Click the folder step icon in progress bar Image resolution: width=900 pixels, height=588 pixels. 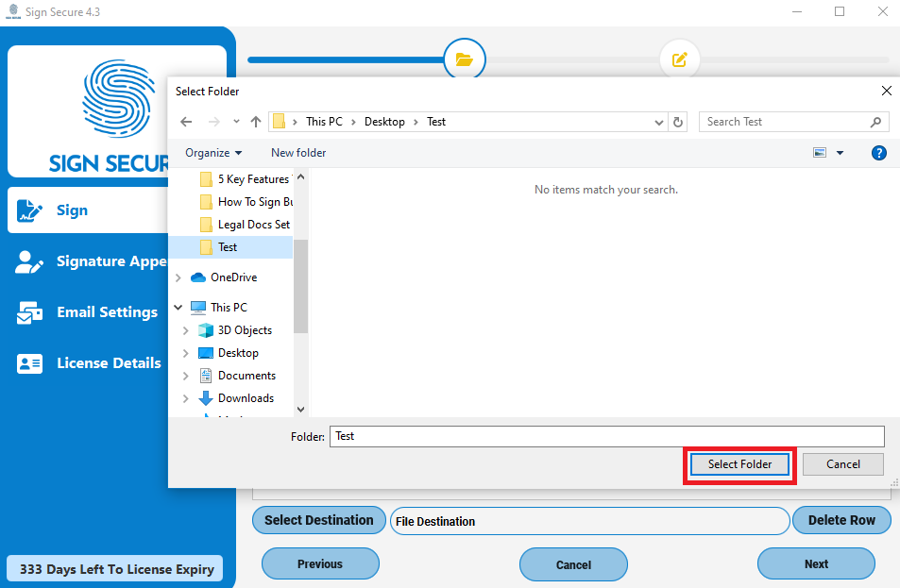465,59
